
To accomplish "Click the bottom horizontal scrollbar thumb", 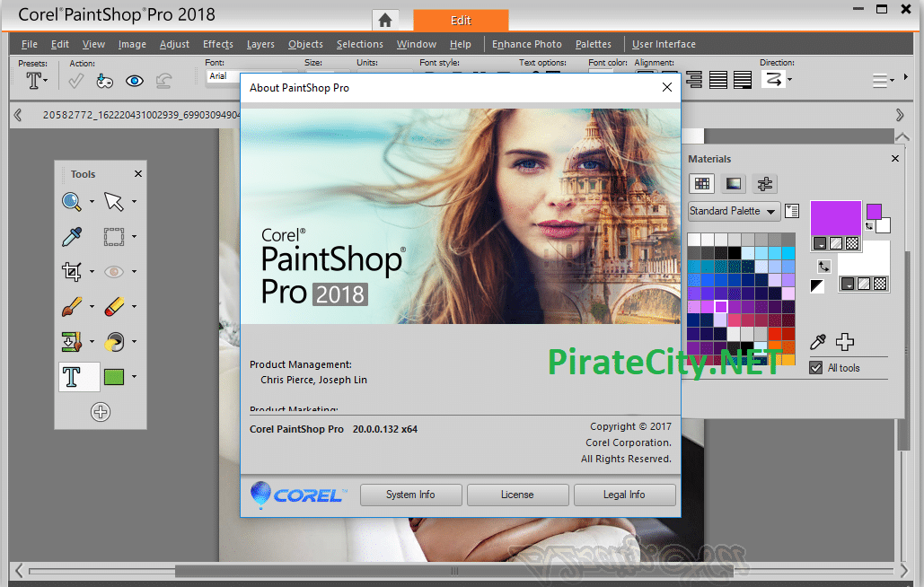I will click(453, 571).
